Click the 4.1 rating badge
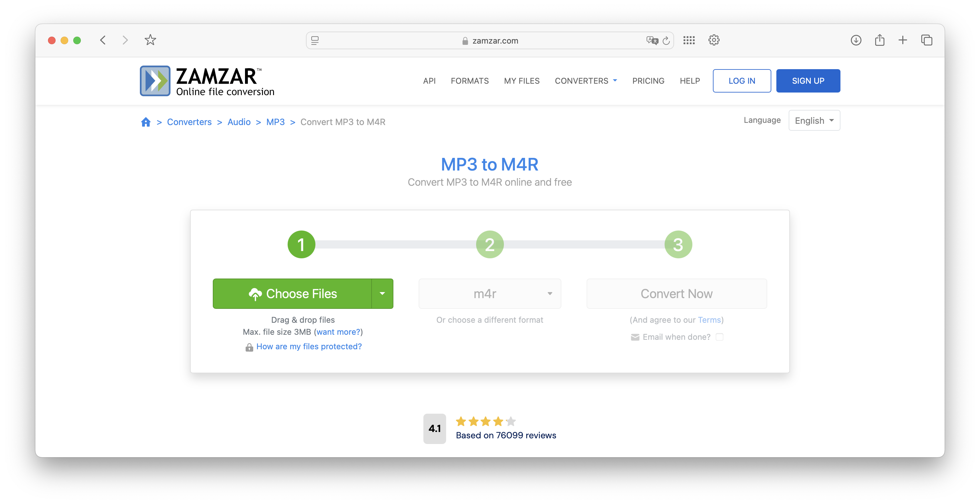Screen dimensions: 980x504 (434, 429)
